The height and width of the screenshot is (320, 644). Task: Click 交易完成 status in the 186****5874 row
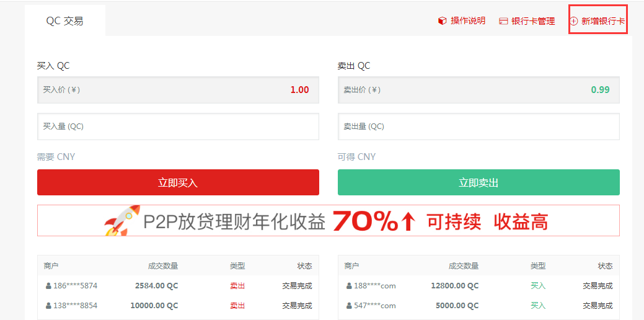point(297,286)
